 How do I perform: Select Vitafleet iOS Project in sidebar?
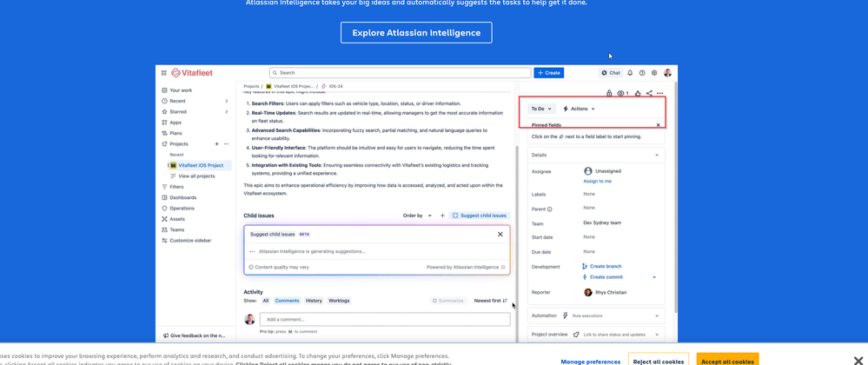(x=200, y=165)
